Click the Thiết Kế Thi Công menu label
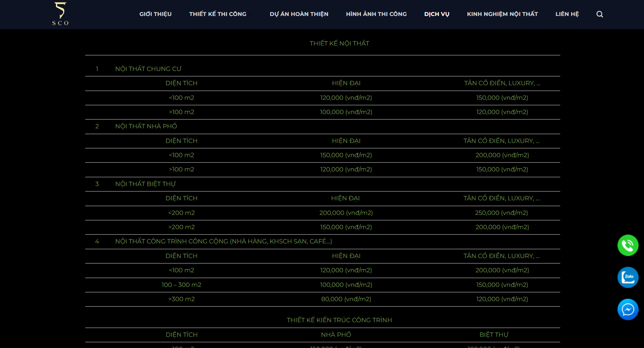Screen dimensions: 644x348 click(217, 14)
